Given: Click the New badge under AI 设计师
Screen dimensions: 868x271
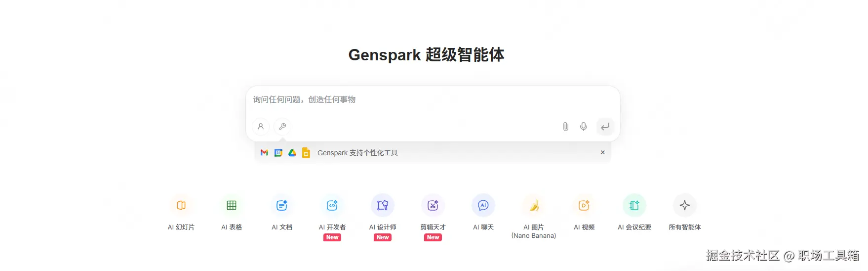Looking at the screenshot, I should [x=383, y=237].
